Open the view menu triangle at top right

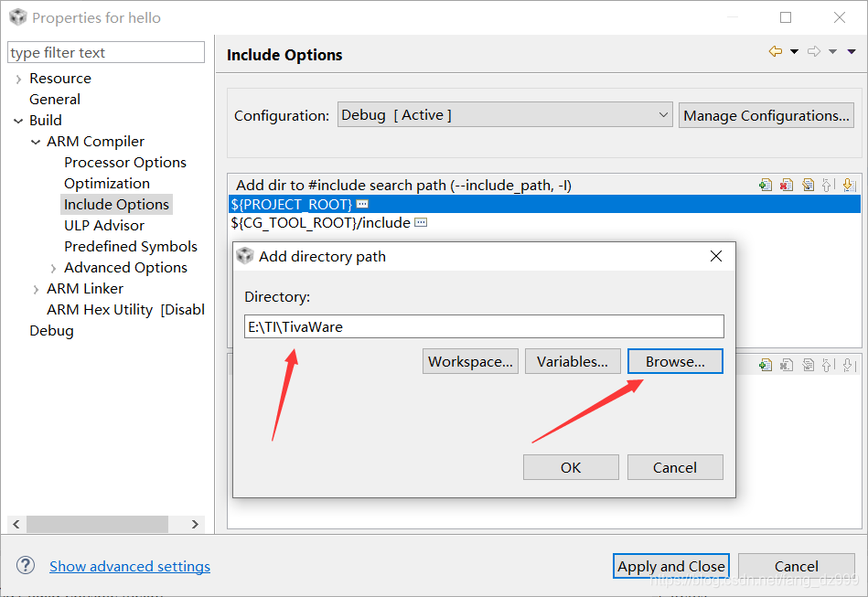852,51
